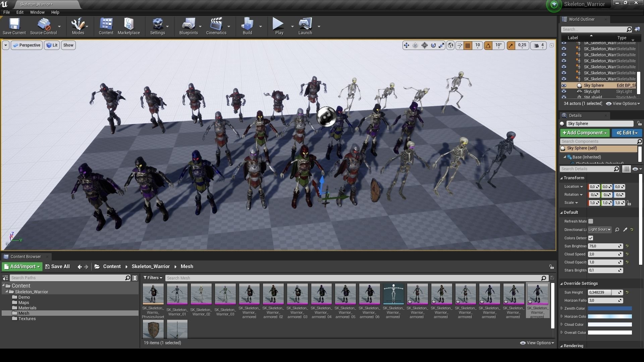Open the Filters dropdown in Content Browser
644x362 pixels.
(153, 278)
